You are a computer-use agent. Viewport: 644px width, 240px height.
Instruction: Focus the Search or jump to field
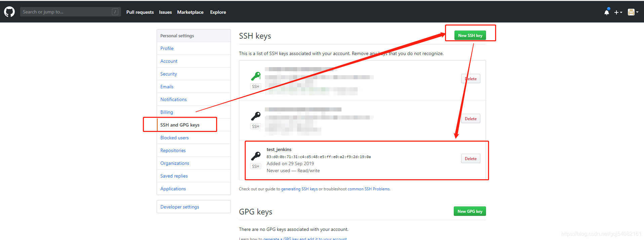click(x=70, y=12)
